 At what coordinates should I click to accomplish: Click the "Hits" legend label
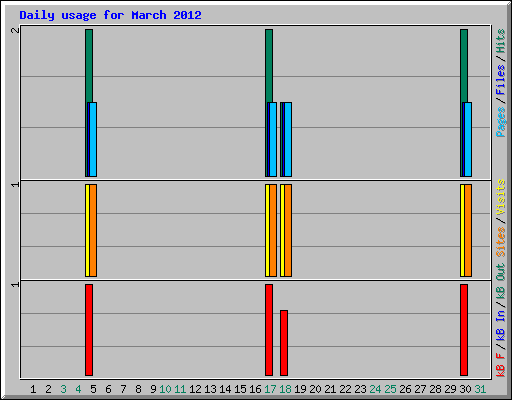(500, 41)
